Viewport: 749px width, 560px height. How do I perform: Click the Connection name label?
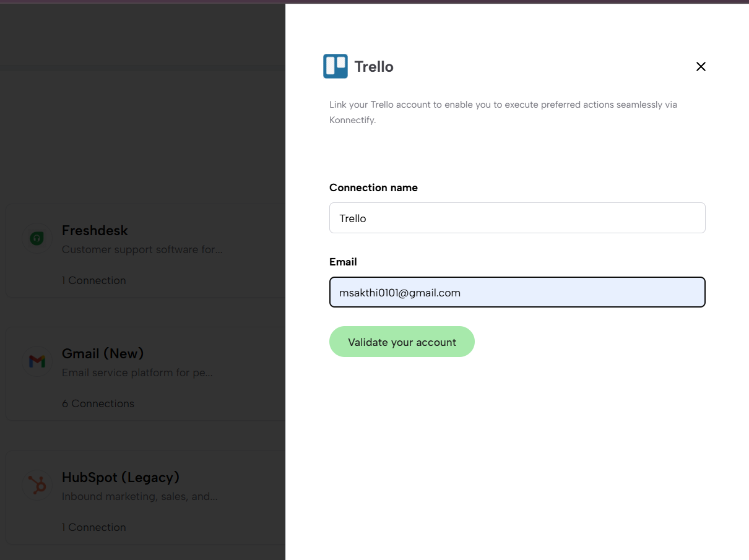click(373, 187)
